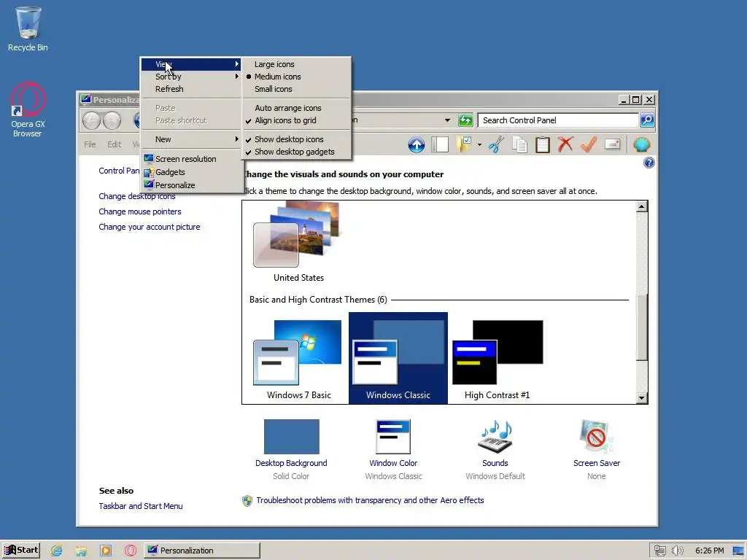The width and height of the screenshot is (747, 560).
Task: Click the volume speaker tray icon
Action: (677, 551)
